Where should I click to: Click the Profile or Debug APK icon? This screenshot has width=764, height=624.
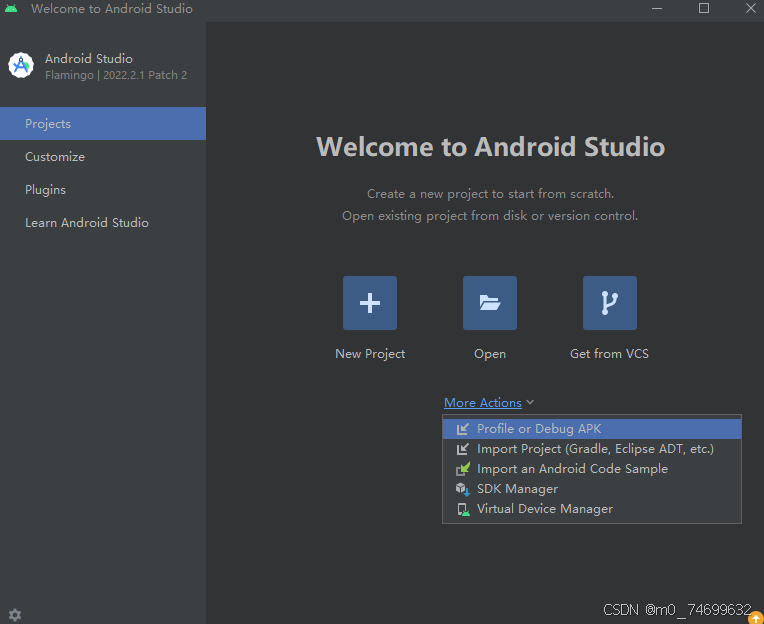pos(462,429)
